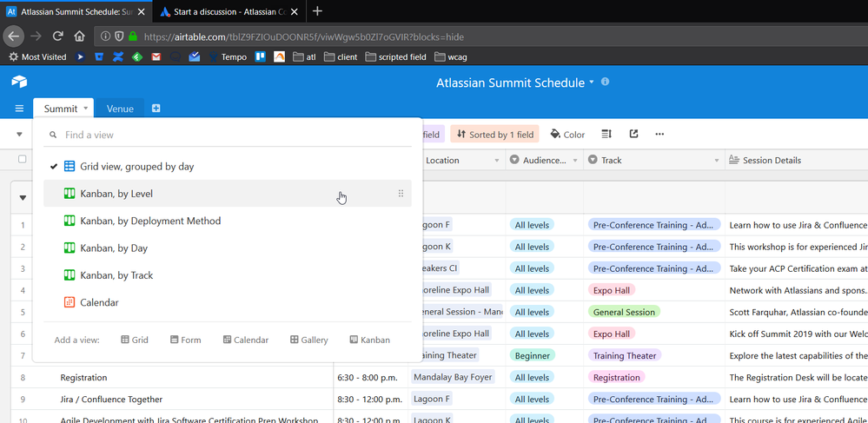Open the atl bookmarks folder
Image resolution: width=868 pixels, height=423 pixels.
point(304,56)
